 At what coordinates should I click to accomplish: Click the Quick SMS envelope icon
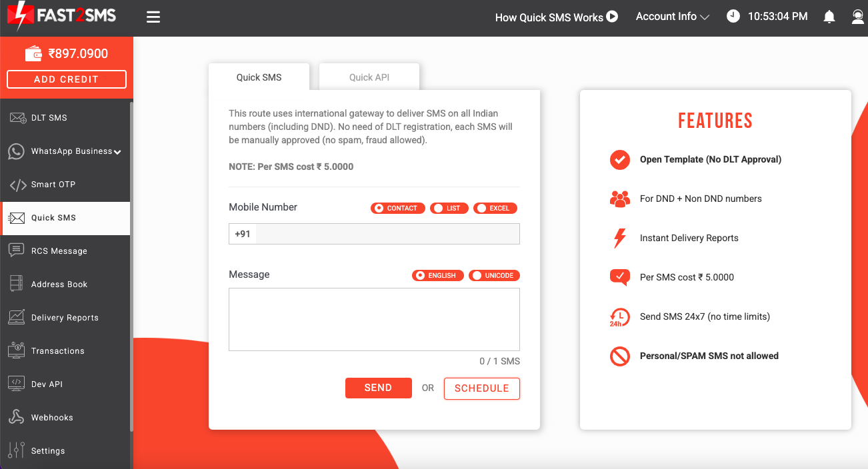tap(17, 218)
